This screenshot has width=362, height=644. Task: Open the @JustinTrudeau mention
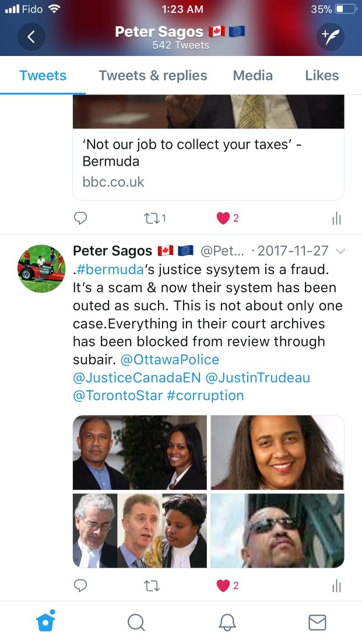point(257,377)
